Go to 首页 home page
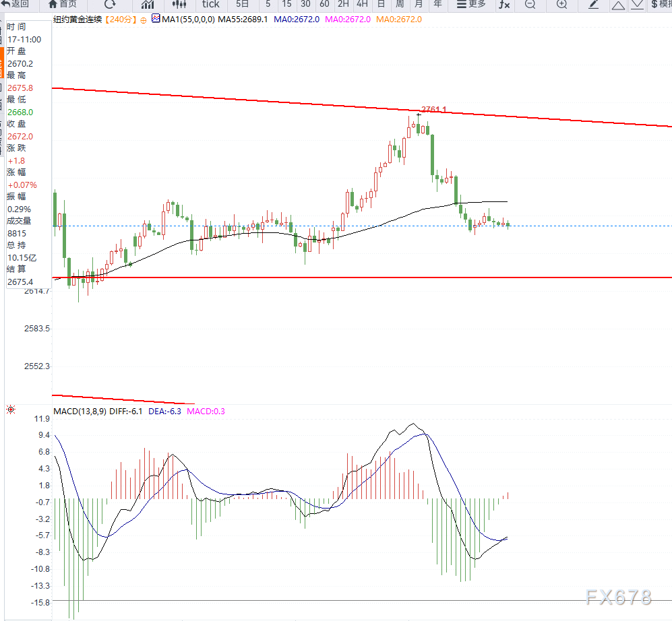The image size is (672, 621). pyautogui.click(x=63, y=4)
